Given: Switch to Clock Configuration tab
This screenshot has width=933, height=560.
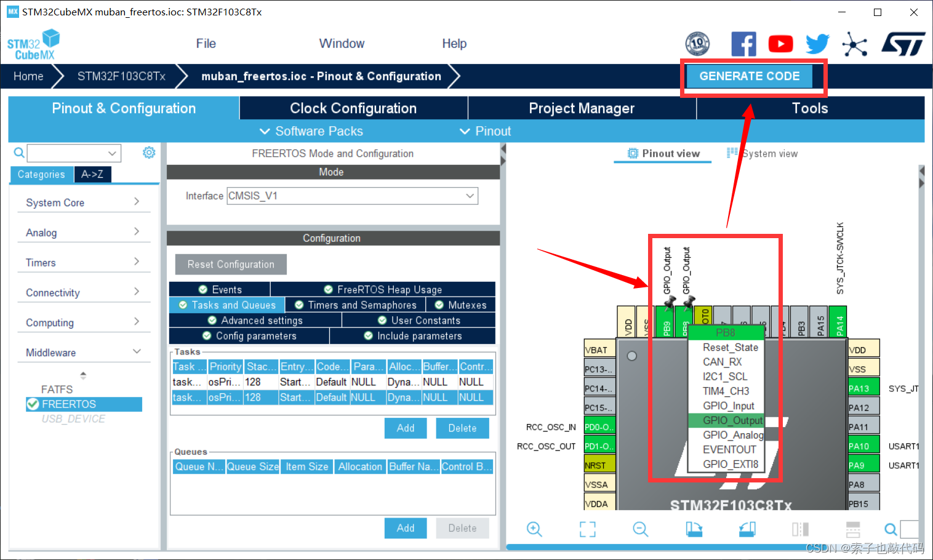Looking at the screenshot, I should point(354,108).
